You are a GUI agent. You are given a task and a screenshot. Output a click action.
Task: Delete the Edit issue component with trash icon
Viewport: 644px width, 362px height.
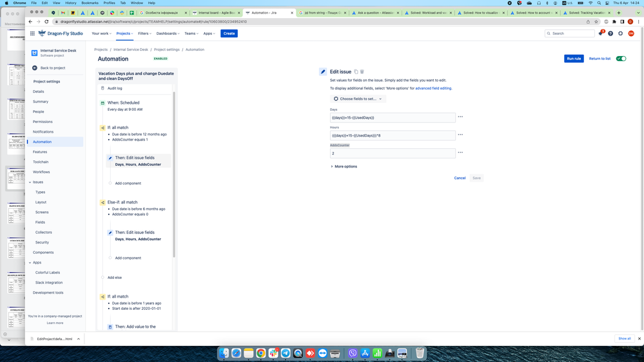362,71
